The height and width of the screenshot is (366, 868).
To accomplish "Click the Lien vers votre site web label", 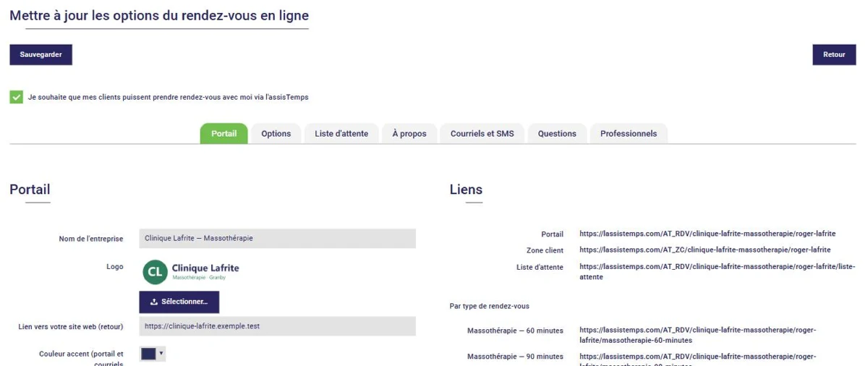I will pos(71,326).
